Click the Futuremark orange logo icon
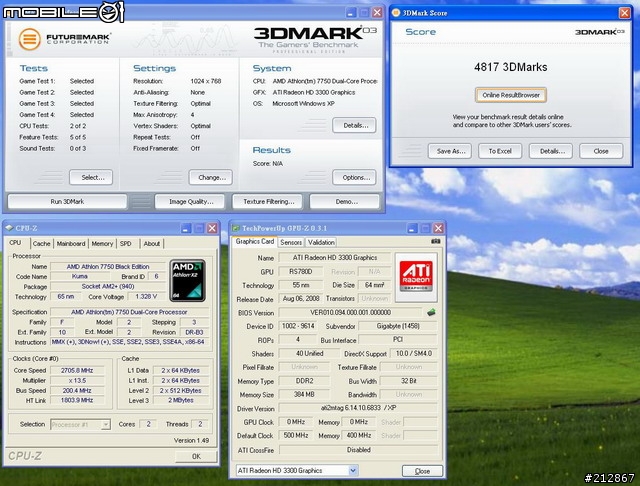This screenshot has width=640, height=486. tap(29, 39)
